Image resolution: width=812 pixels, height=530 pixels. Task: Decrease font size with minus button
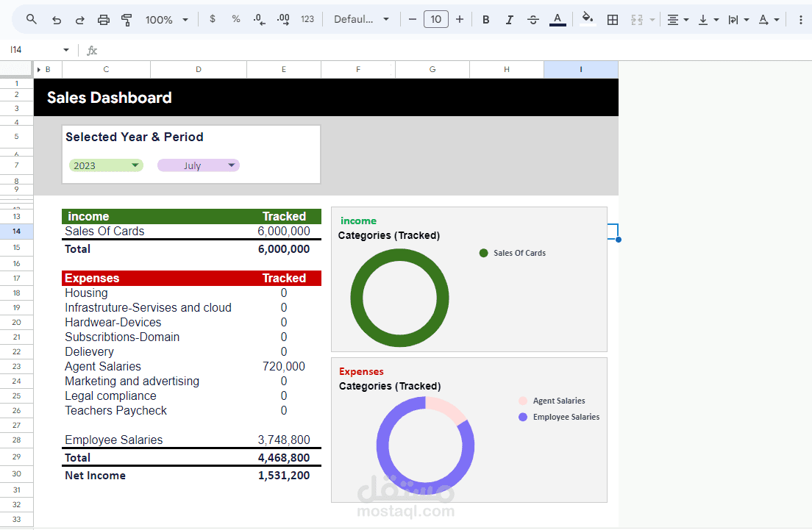(x=413, y=19)
